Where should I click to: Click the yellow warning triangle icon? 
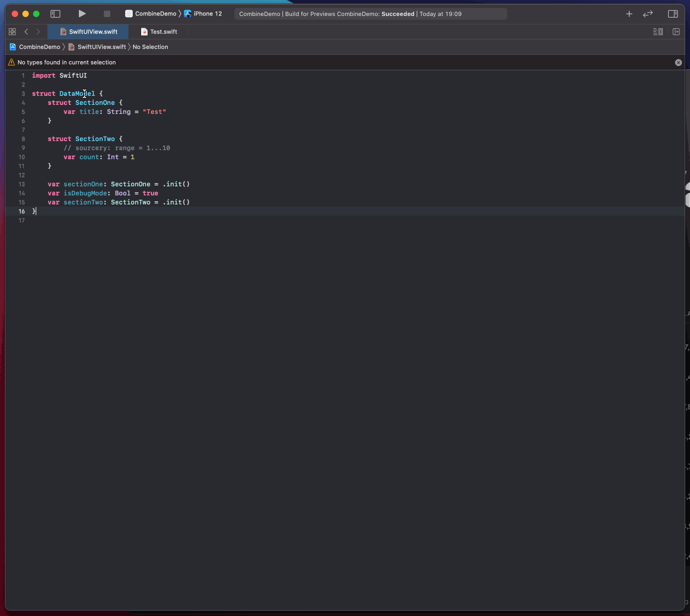11,62
